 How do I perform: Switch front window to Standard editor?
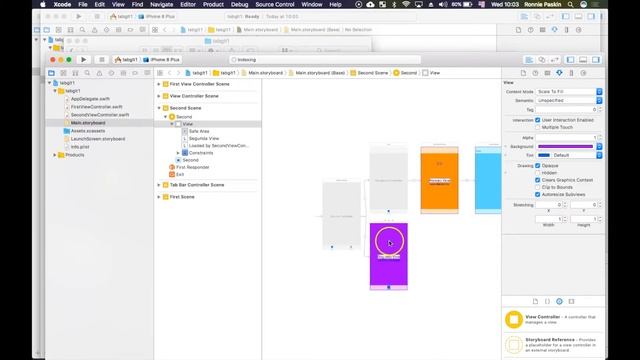529,60
